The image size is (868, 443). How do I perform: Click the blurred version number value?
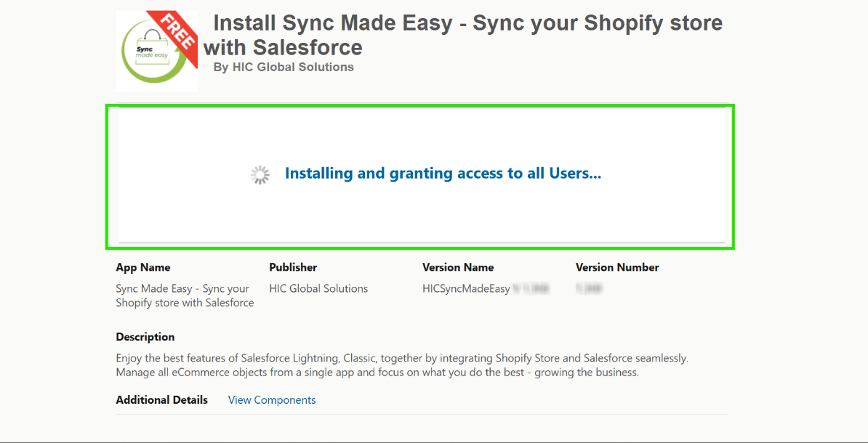pos(589,288)
